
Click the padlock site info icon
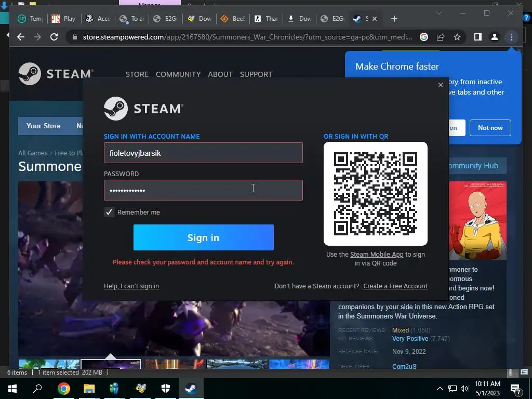75,37
